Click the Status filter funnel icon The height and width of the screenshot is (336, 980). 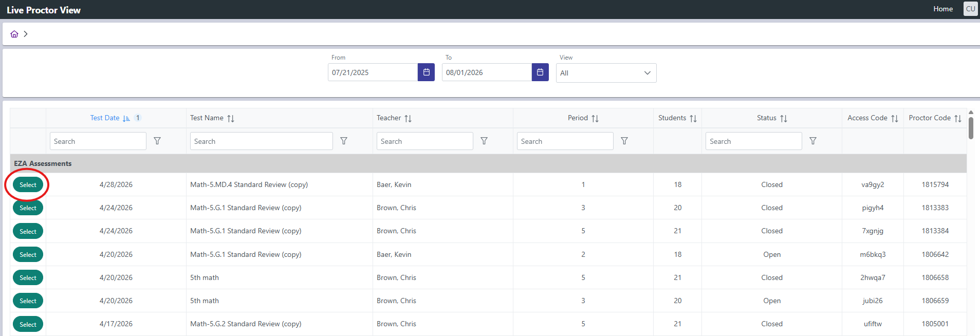click(813, 141)
